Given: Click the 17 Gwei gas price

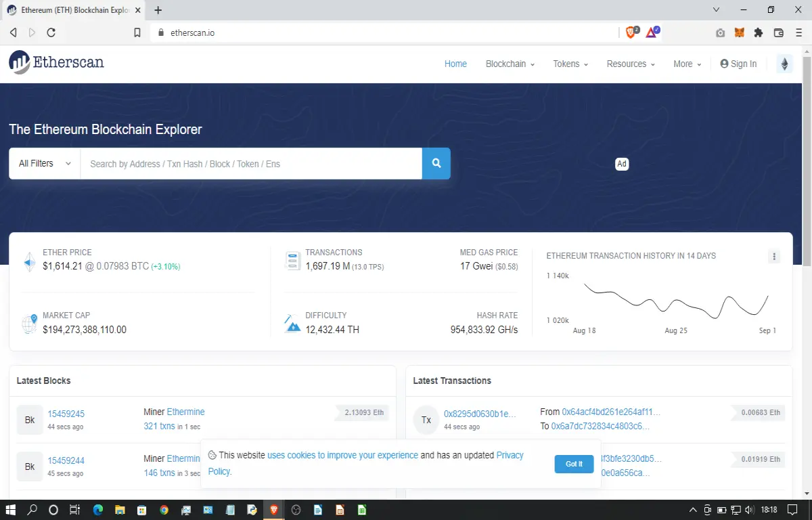Looking at the screenshot, I should [476, 266].
